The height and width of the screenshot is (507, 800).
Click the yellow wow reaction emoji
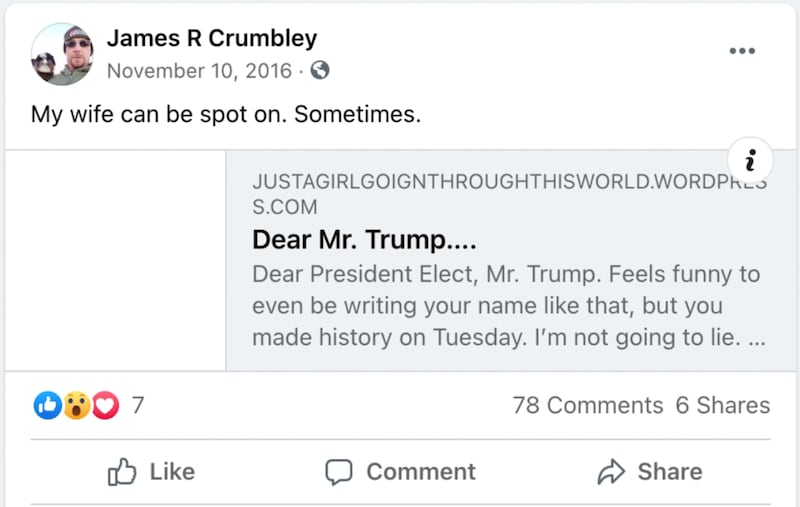[76, 405]
